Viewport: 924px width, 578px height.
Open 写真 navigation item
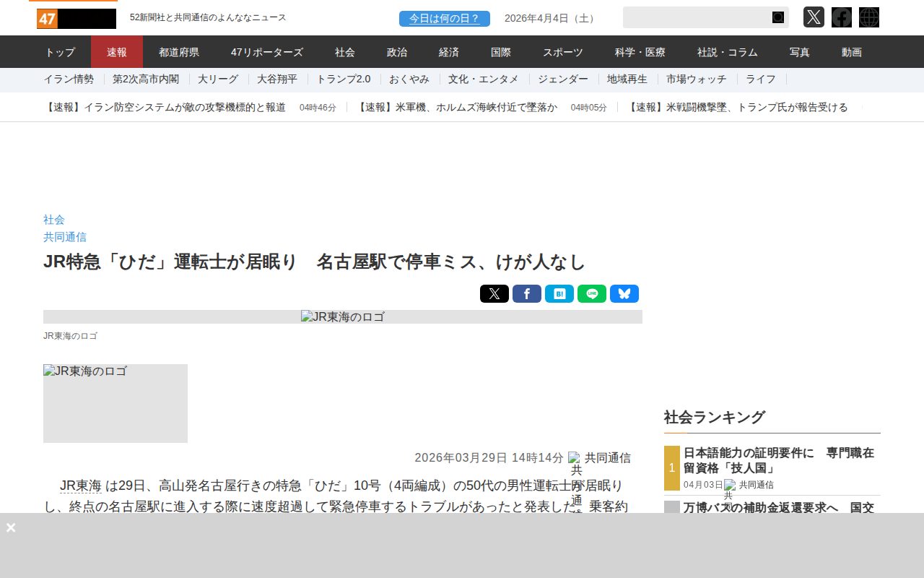point(800,52)
